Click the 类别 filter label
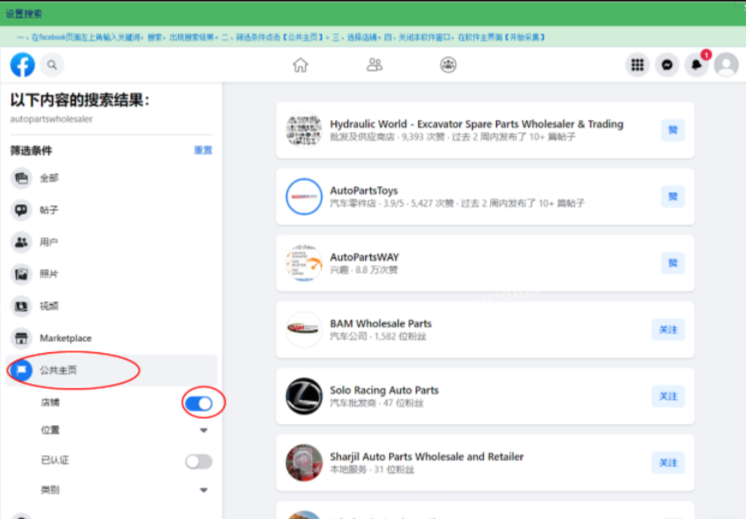 click(x=50, y=490)
